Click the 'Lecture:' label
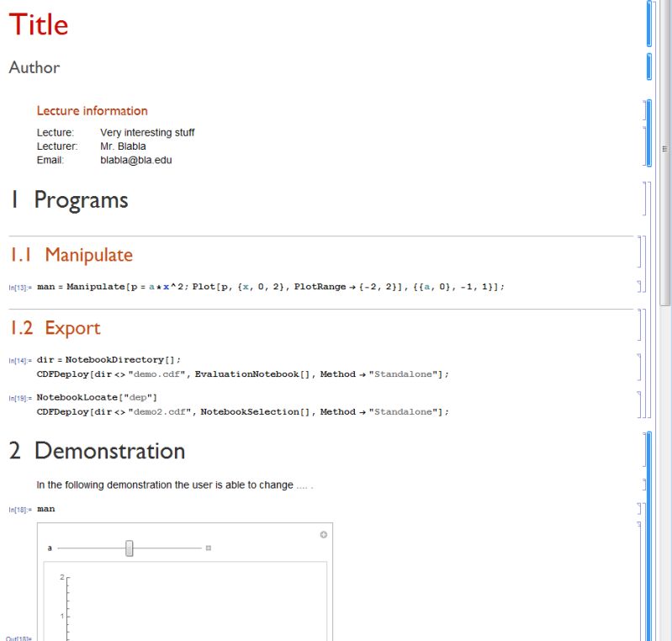This screenshot has height=641, width=672. [56, 132]
